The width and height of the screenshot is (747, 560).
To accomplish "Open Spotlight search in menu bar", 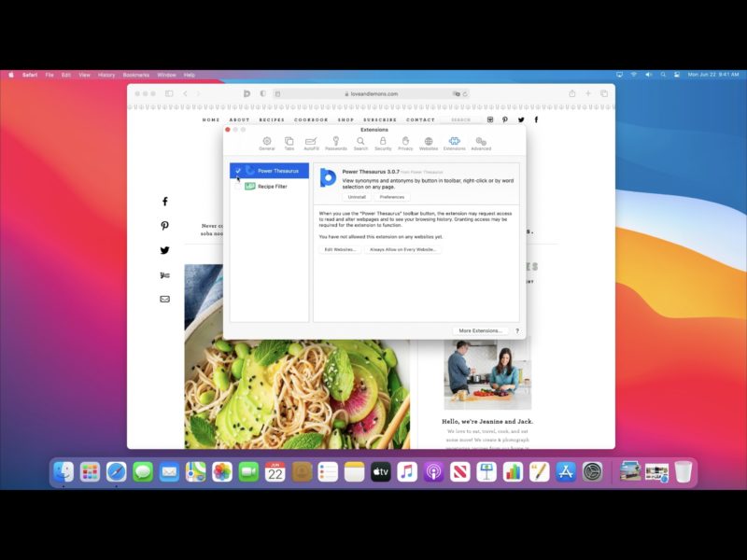I will pos(663,75).
